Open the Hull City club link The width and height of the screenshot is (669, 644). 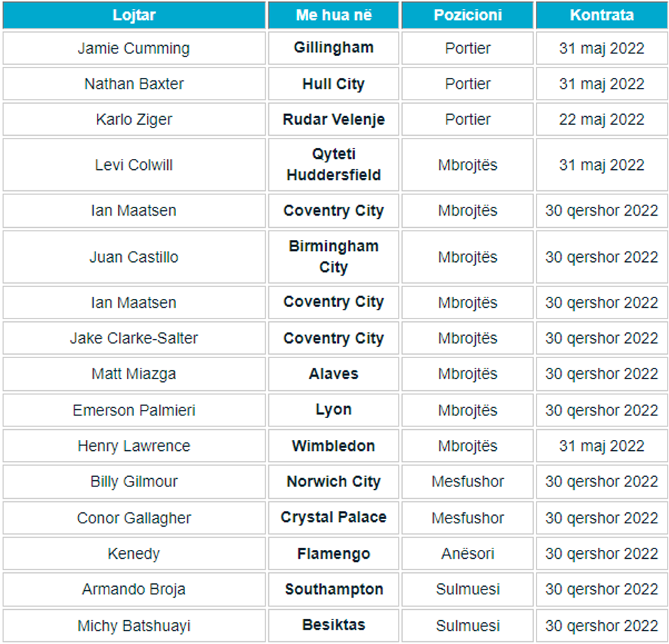pyautogui.click(x=334, y=84)
